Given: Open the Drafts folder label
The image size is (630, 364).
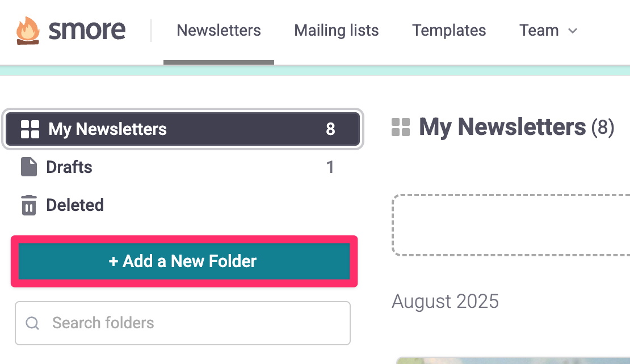Looking at the screenshot, I should [69, 167].
